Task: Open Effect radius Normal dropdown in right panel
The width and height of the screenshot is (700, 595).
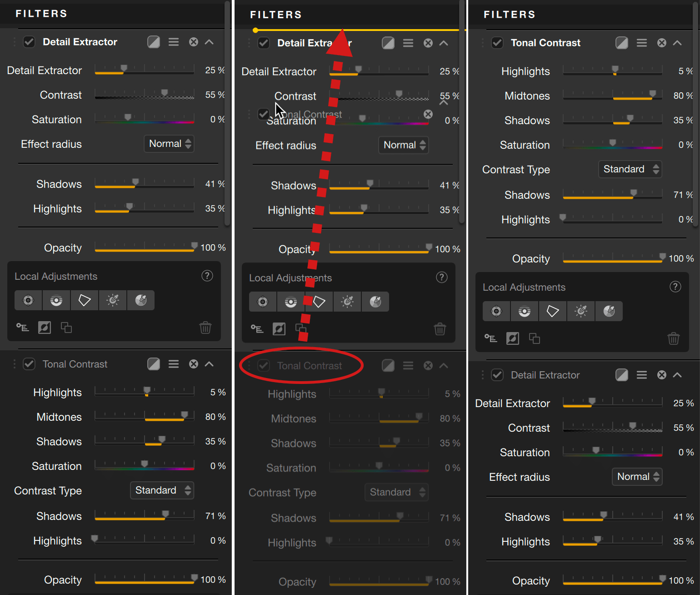Action: [x=637, y=477]
